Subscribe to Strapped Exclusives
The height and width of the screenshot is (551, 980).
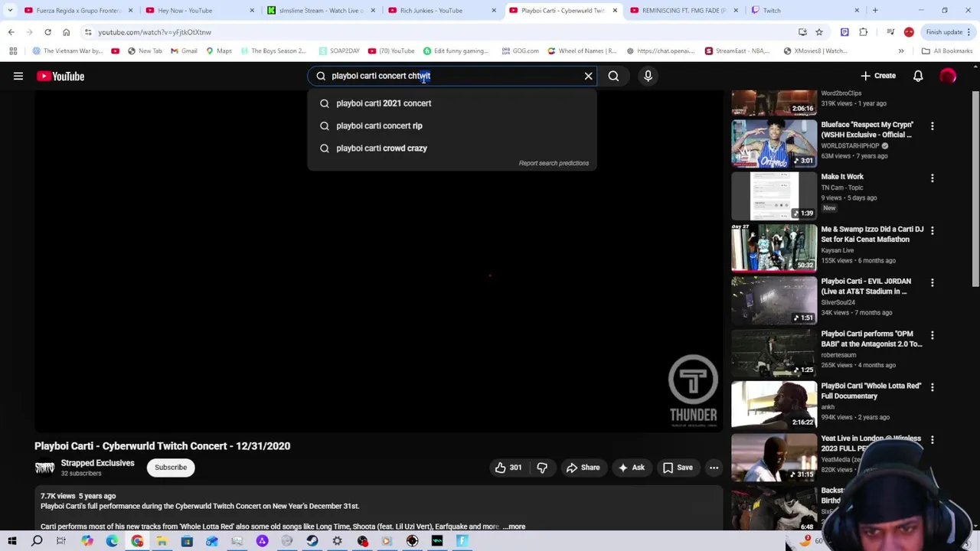click(x=171, y=468)
